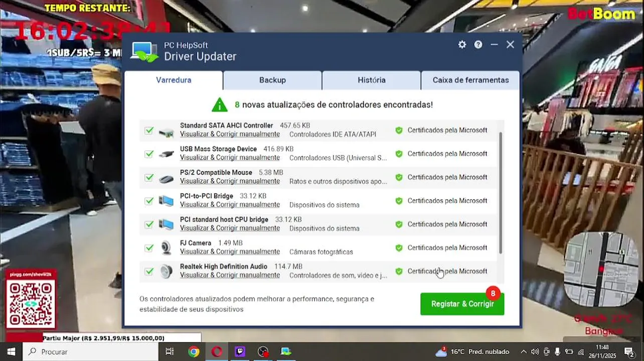Screen dimensions: 644x361
Task: Uncheck USB Mass Storage Device checkbox
Action: (x=149, y=154)
